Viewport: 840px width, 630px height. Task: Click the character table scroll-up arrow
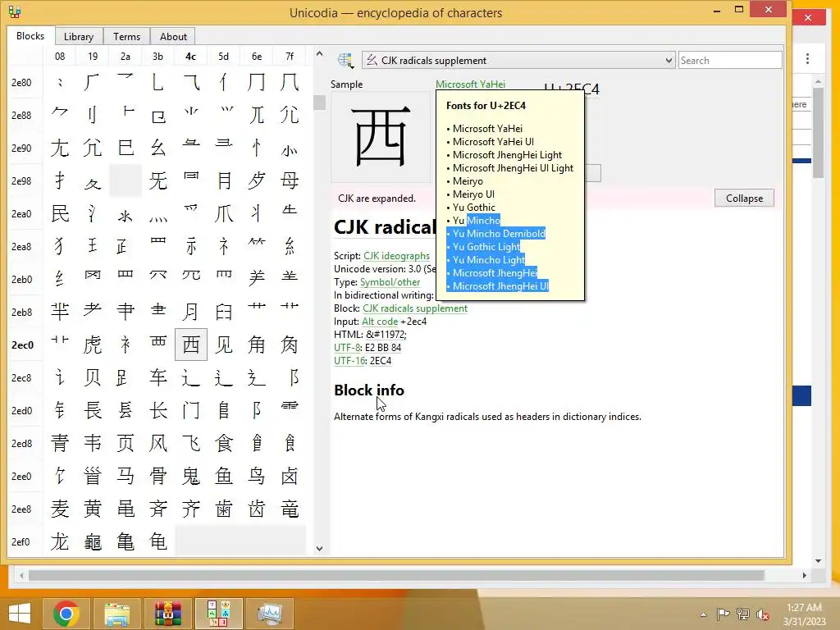(319, 53)
